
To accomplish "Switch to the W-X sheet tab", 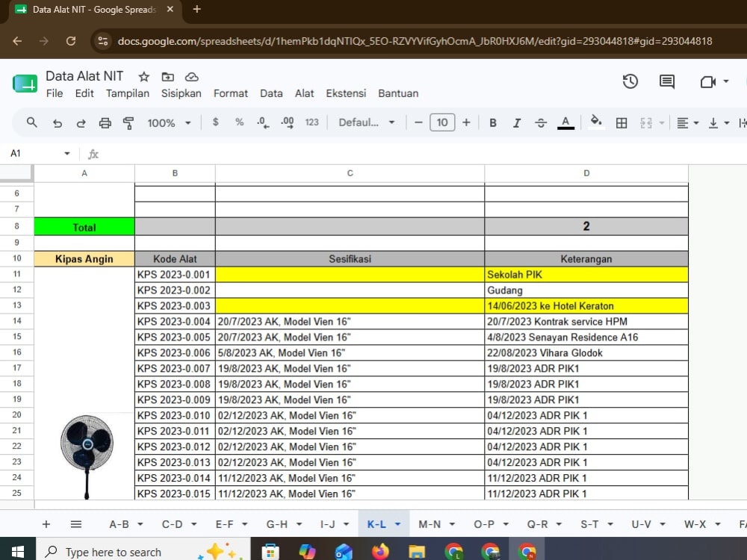I will click(x=695, y=524).
